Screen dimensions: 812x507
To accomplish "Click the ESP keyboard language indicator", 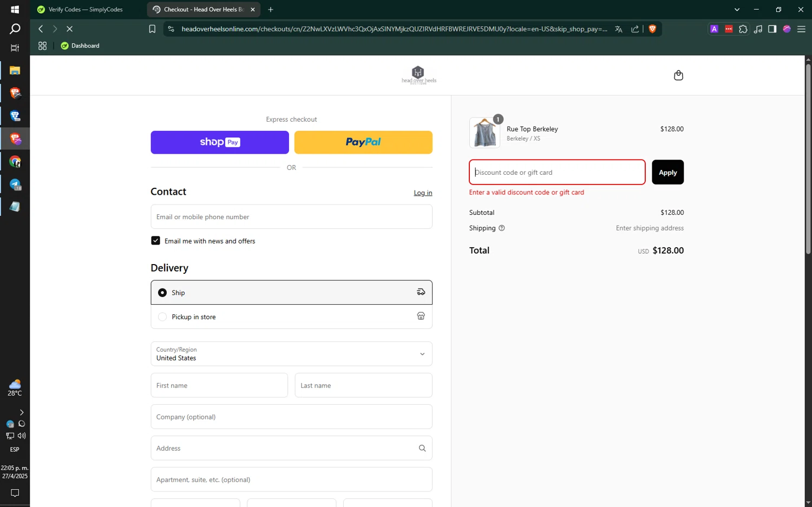I will (15, 450).
